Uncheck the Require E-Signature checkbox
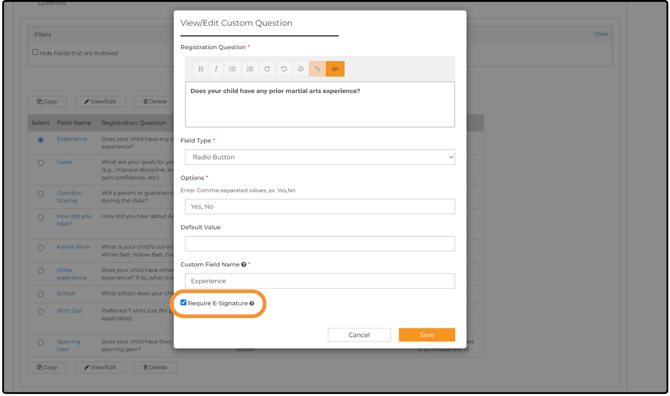The width and height of the screenshot is (670, 396). click(x=183, y=302)
